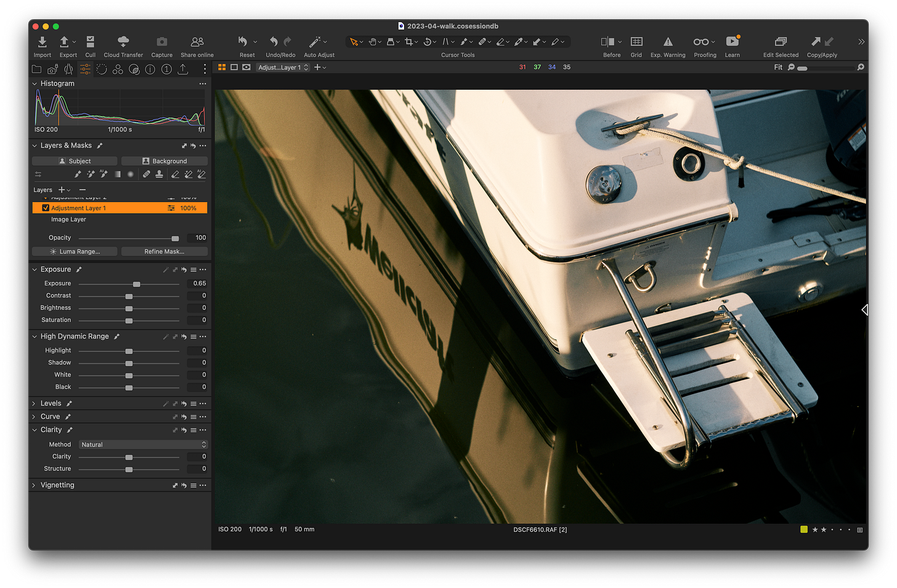The height and width of the screenshot is (588, 897).
Task: Select the Rotate tool in Cursor Tools
Action: click(428, 41)
